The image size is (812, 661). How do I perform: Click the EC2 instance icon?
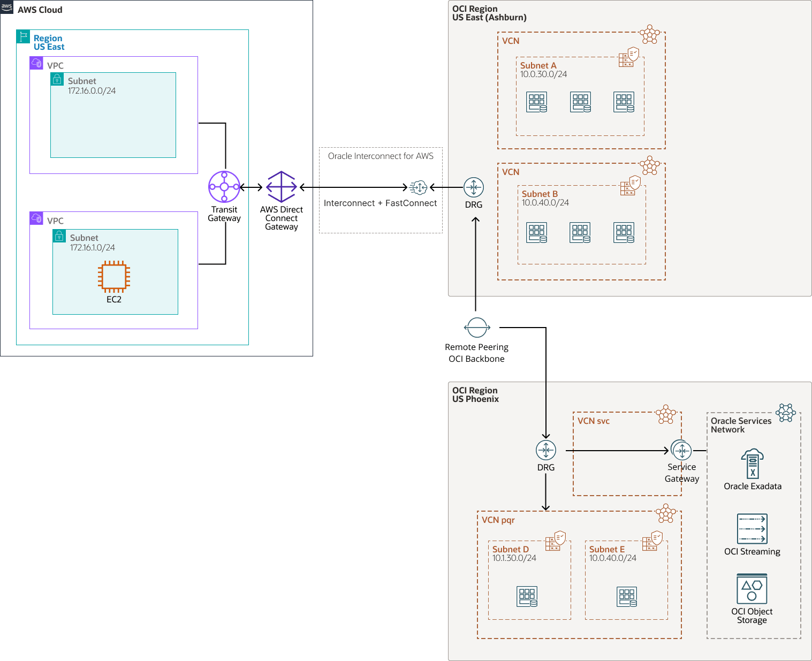click(x=114, y=277)
